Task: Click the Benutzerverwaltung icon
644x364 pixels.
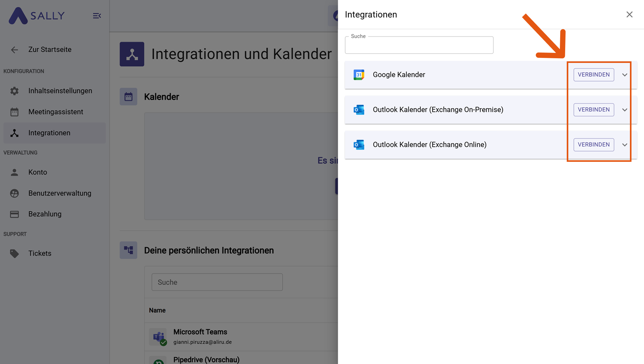Action: coord(14,193)
